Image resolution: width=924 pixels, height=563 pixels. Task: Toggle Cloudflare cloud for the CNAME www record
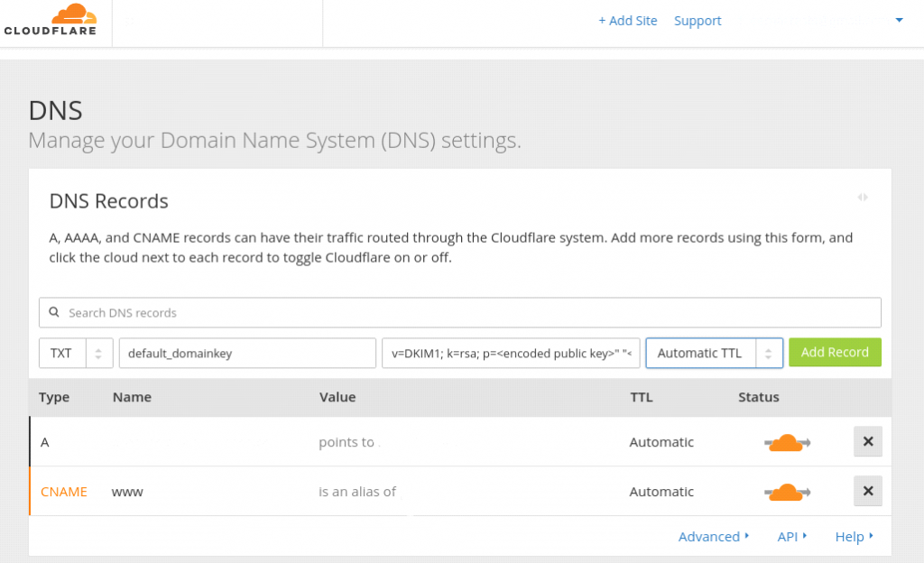coord(787,492)
